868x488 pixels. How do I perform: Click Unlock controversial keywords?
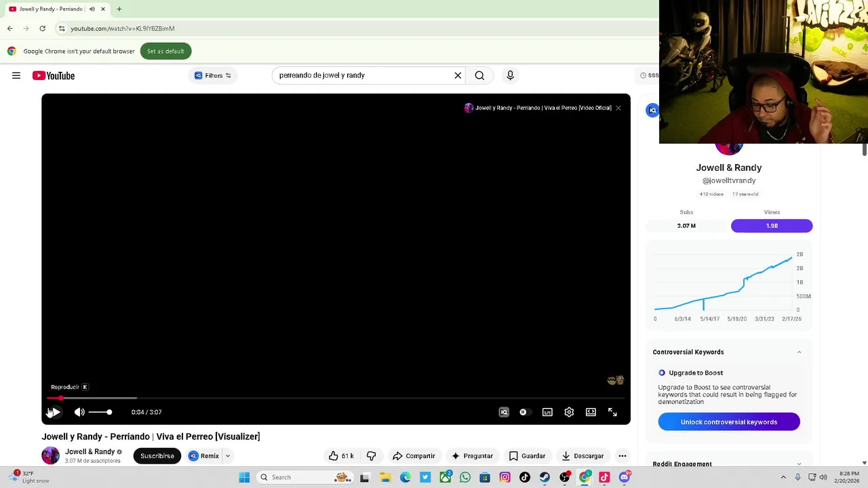coord(729,422)
